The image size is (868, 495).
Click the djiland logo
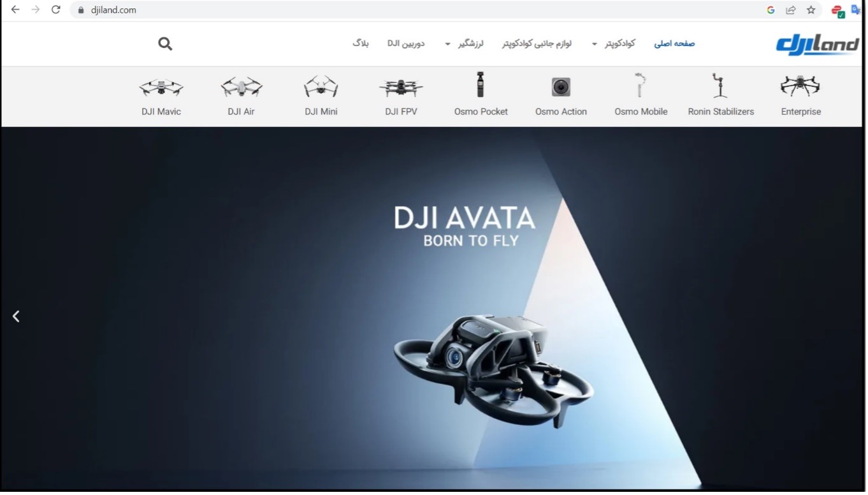tap(817, 45)
